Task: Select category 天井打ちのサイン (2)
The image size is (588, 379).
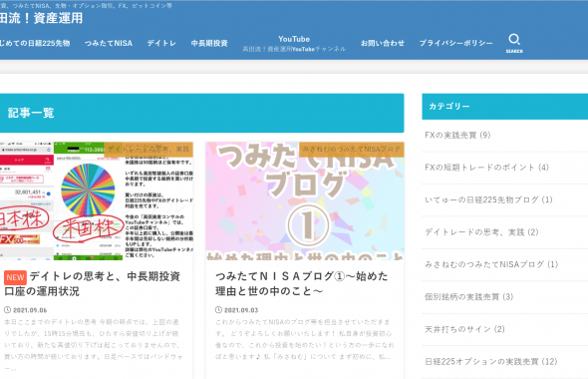Action: click(464, 329)
